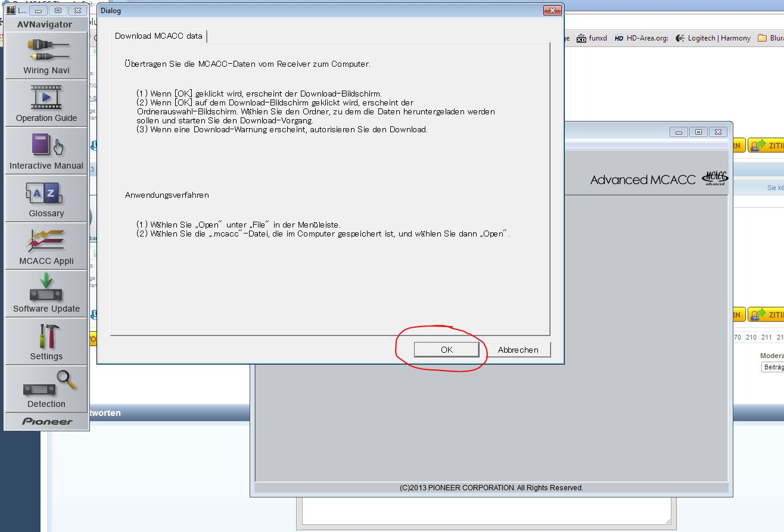Image resolution: width=784 pixels, height=532 pixels.
Task: Confirm the dialog with OK
Action: (x=447, y=350)
